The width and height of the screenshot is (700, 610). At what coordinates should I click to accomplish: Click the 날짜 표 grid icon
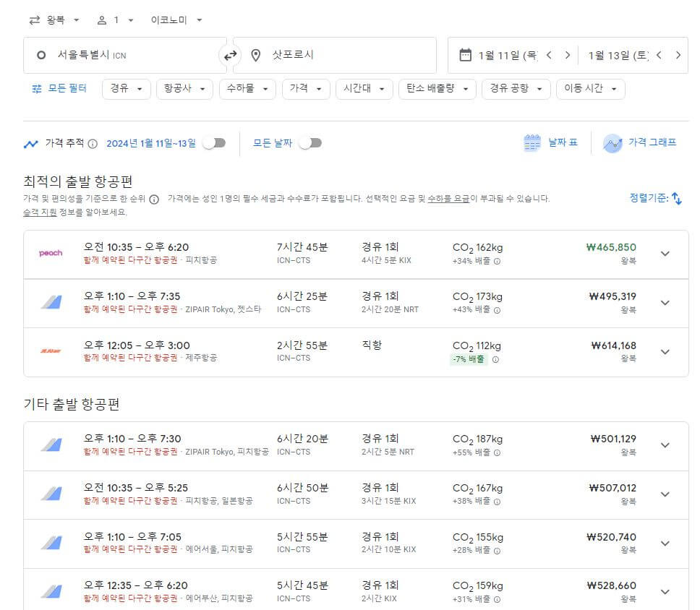point(534,142)
